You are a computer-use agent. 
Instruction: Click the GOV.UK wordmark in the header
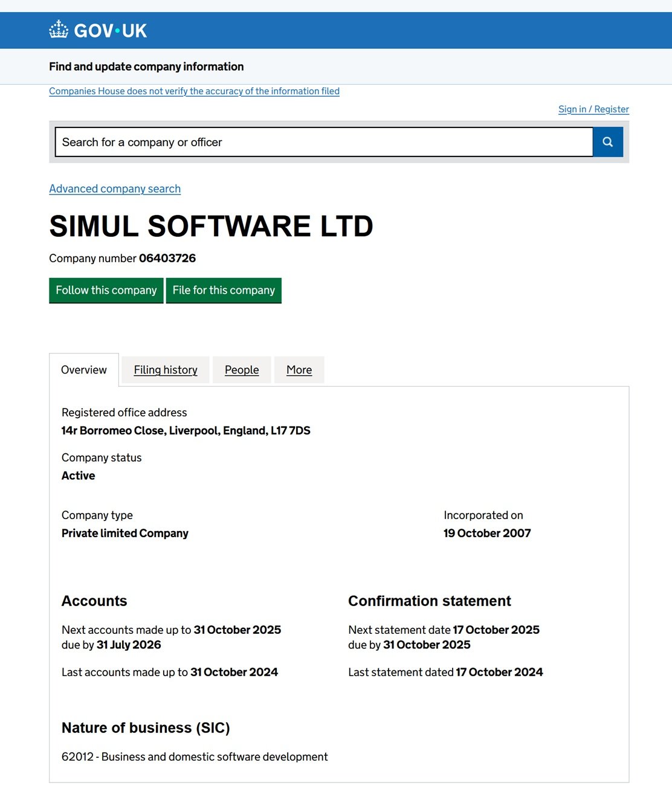[x=110, y=31]
